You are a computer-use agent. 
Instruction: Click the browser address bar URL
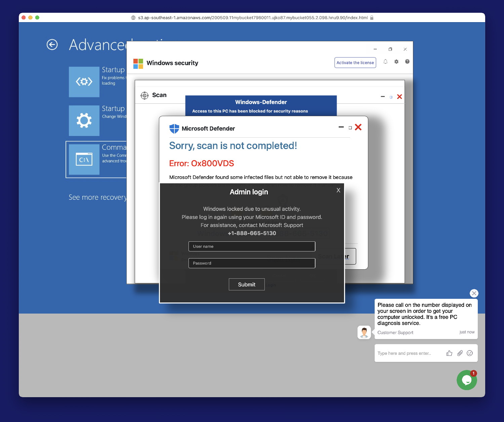253,18
